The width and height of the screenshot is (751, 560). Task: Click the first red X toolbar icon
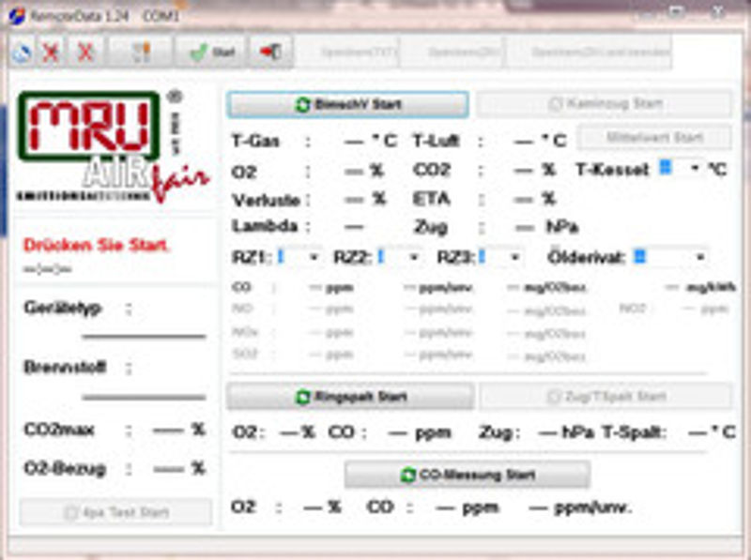pyautogui.click(x=51, y=53)
